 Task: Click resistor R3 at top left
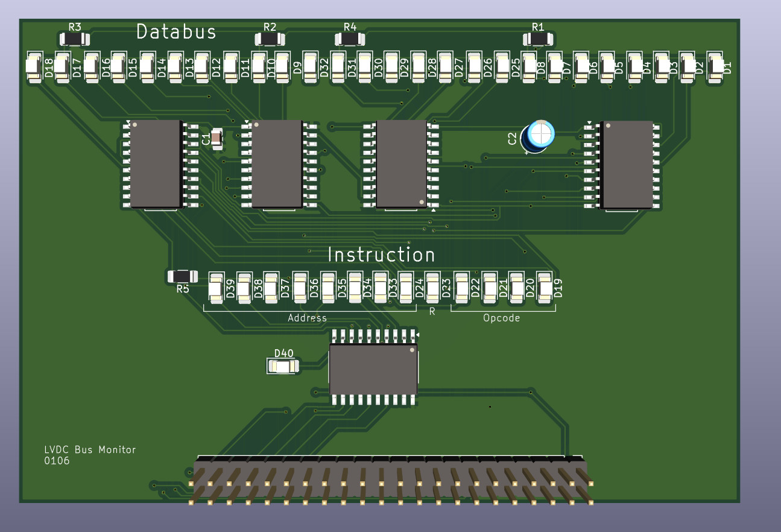coord(74,40)
